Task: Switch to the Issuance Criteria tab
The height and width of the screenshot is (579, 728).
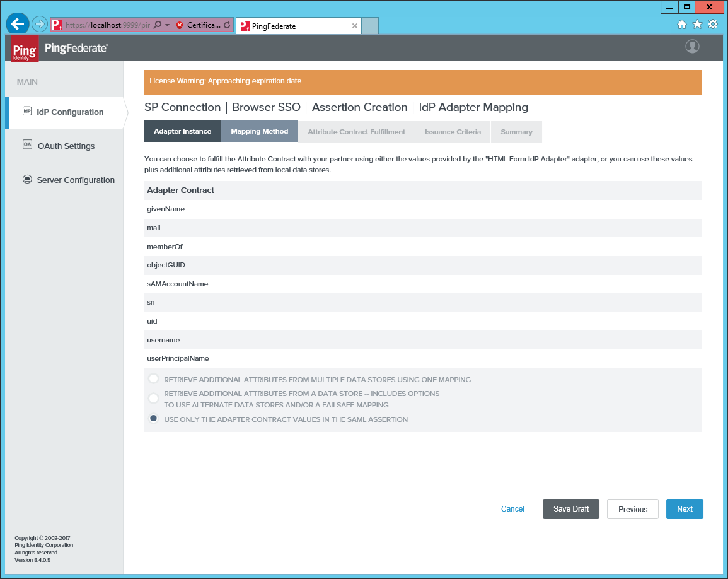Action: [453, 132]
